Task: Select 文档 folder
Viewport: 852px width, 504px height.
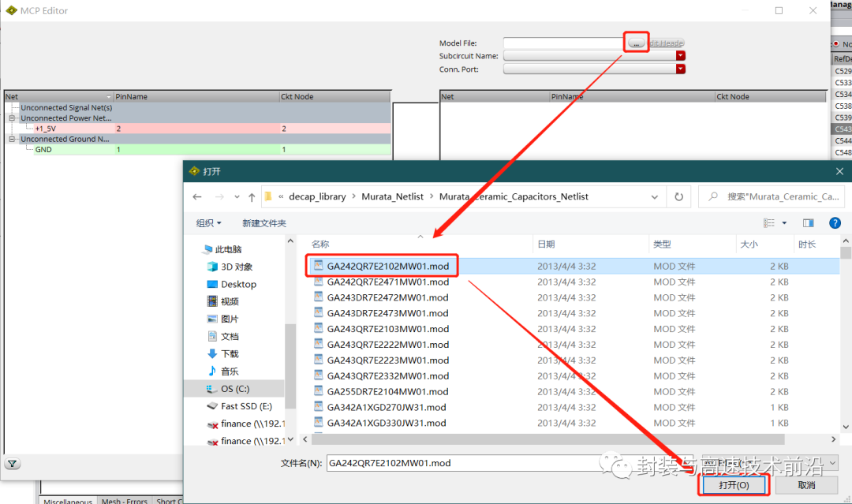Action: [230, 336]
